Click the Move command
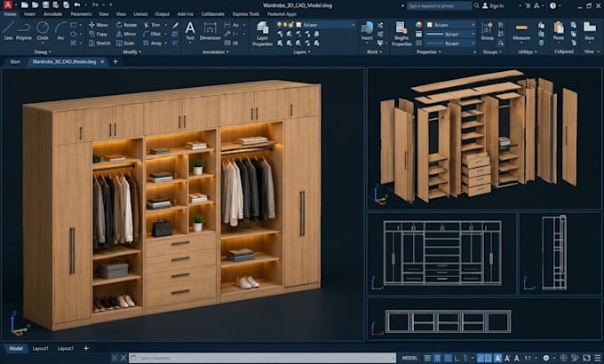 (x=99, y=25)
